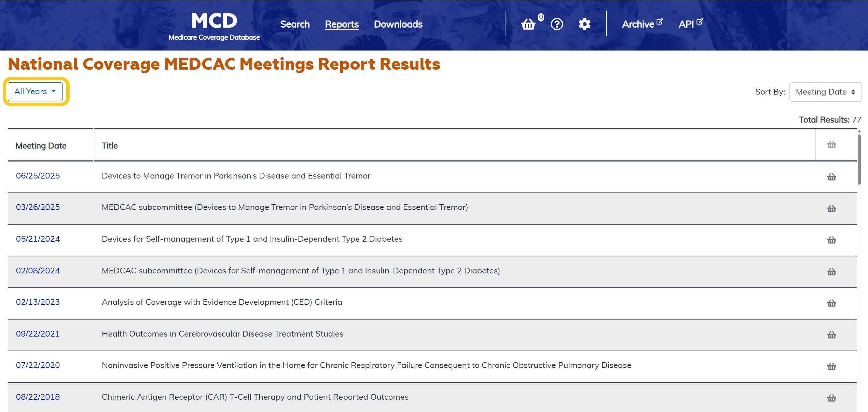Add 03/26/2025 subcommittee meeting to basket

831,209
